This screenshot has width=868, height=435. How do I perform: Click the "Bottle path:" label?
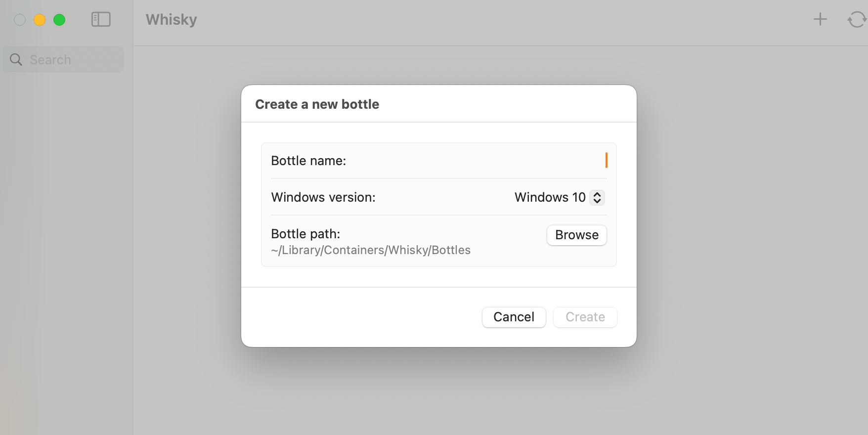305,234
